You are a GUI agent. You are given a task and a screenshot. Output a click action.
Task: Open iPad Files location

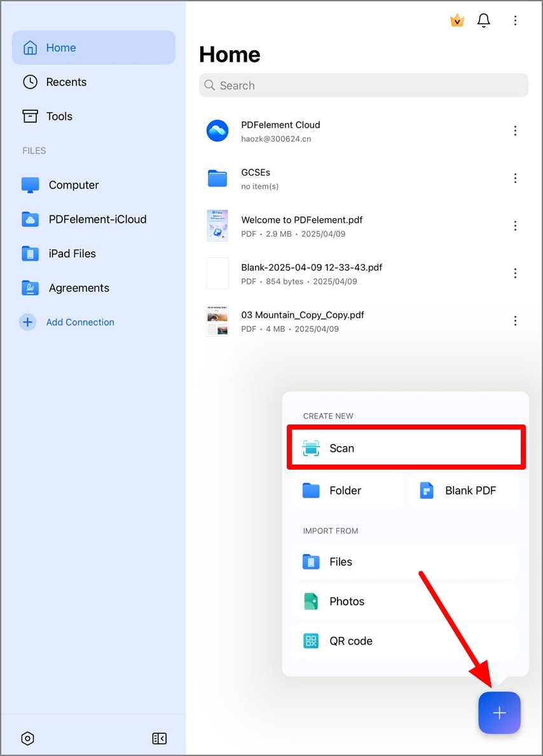(93, 254)
